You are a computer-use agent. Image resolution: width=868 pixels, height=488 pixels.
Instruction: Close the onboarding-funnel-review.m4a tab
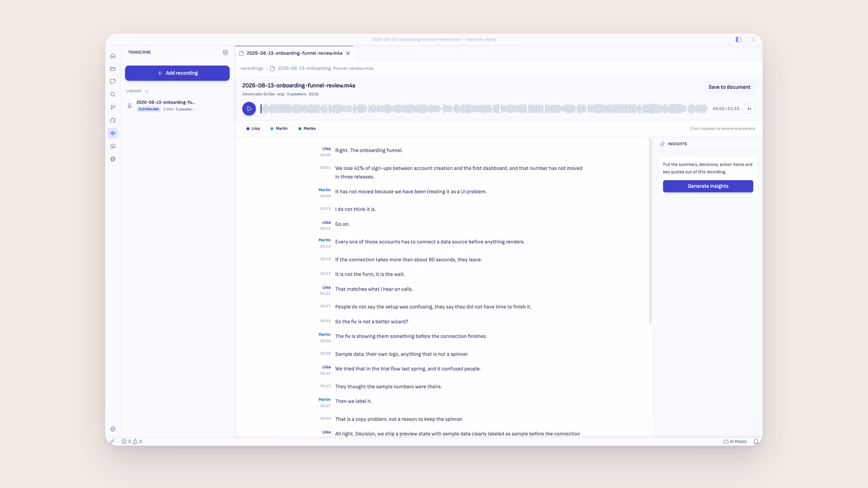pos(348,53)
